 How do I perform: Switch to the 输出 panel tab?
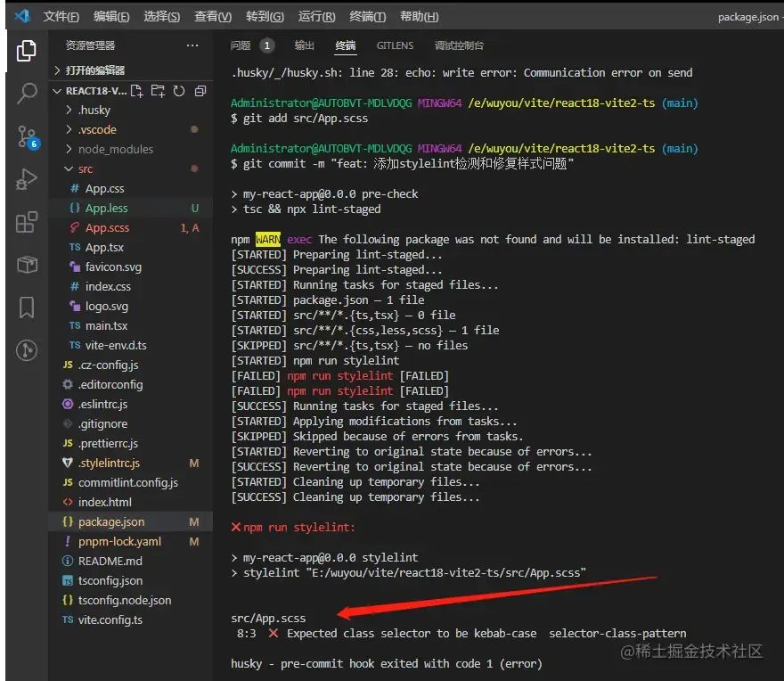pyautogui.click(x=305, y=45)
